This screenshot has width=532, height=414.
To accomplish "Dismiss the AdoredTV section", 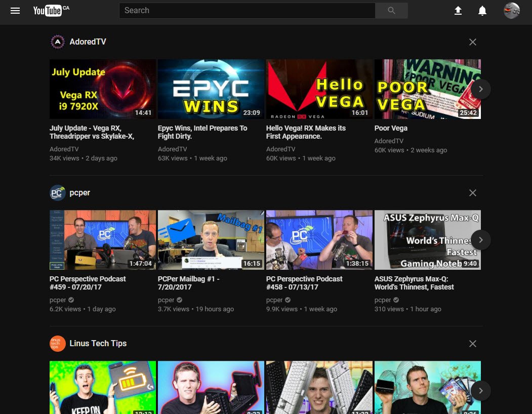I will (473, 42).
